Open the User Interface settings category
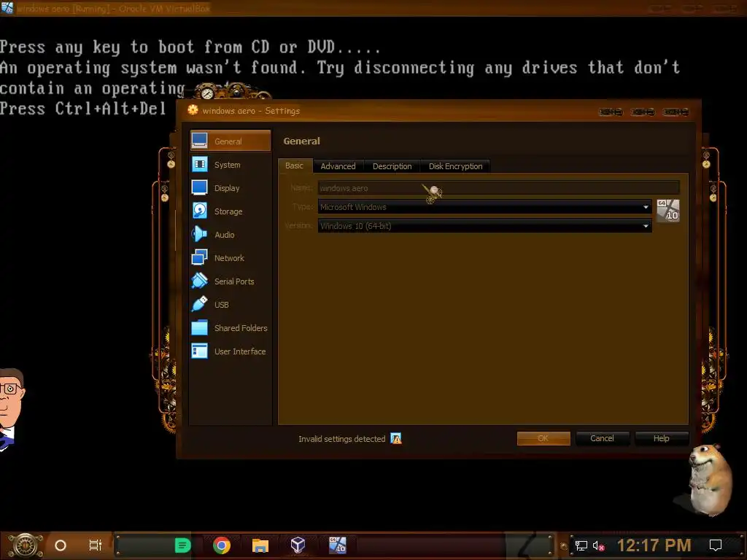 [x=230, y=351]
